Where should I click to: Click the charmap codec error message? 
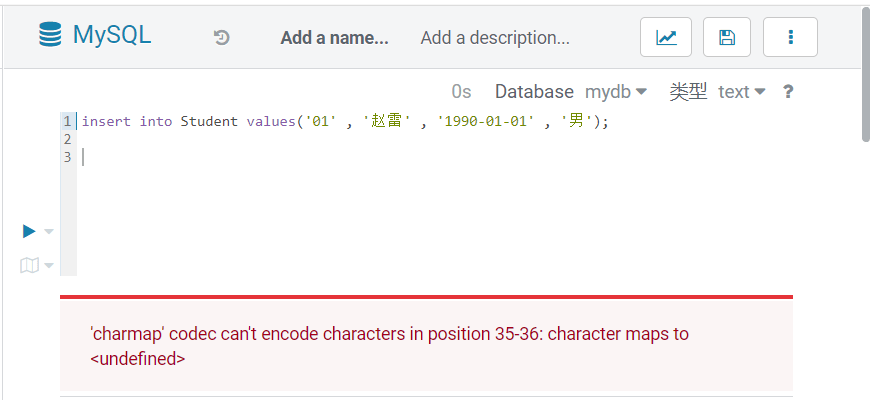pos(389,345)
